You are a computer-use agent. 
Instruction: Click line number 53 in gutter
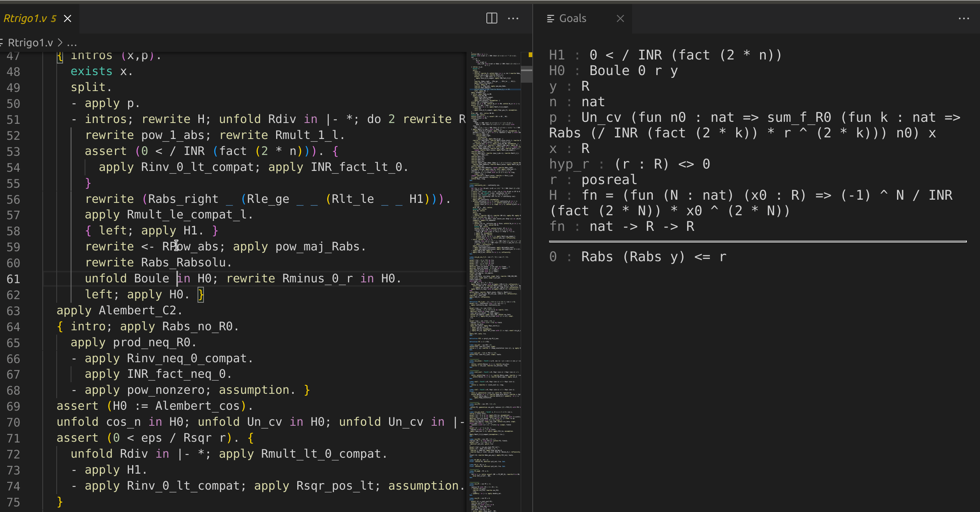click(14, 151)
